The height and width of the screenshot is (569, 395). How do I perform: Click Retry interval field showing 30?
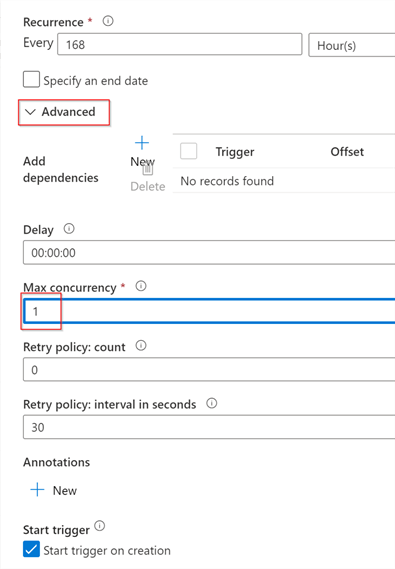(x=209, y=427)
